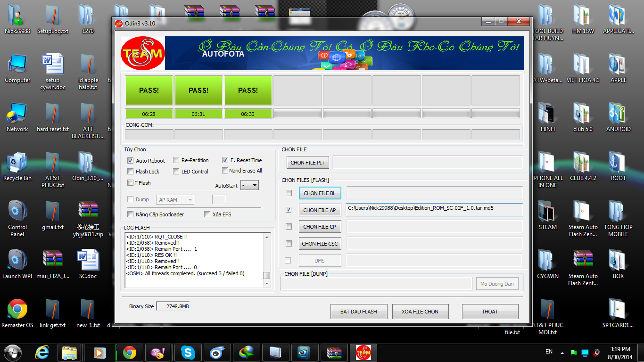Screen dimensions: 644x362
Task: Click CHON FILE AP button
Action: (320, 210)
